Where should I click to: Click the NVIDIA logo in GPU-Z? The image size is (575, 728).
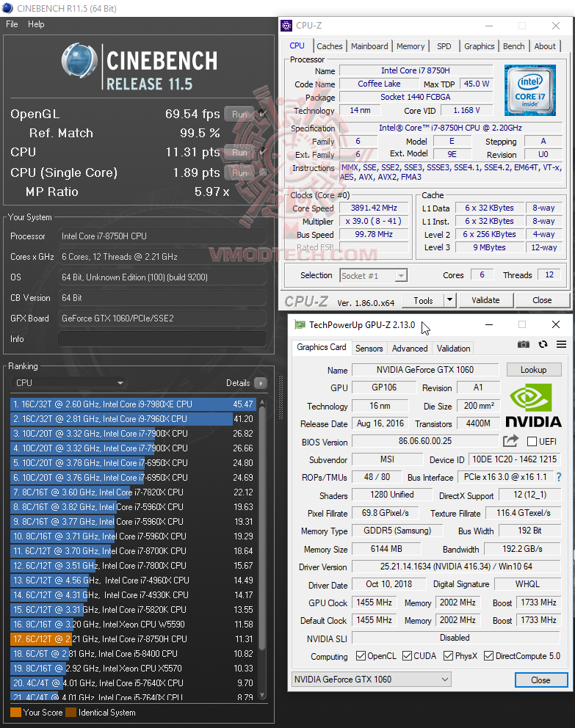(x=533, y=405)
